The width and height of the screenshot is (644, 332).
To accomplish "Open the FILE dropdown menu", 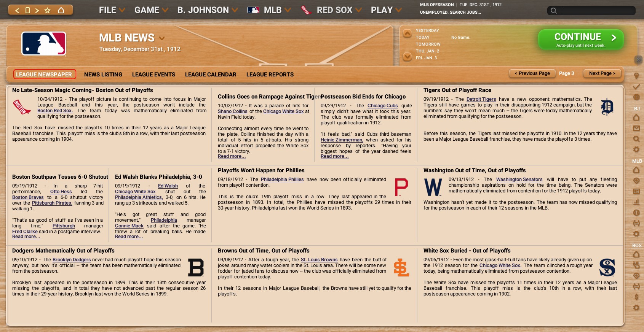I will point(112,10).
